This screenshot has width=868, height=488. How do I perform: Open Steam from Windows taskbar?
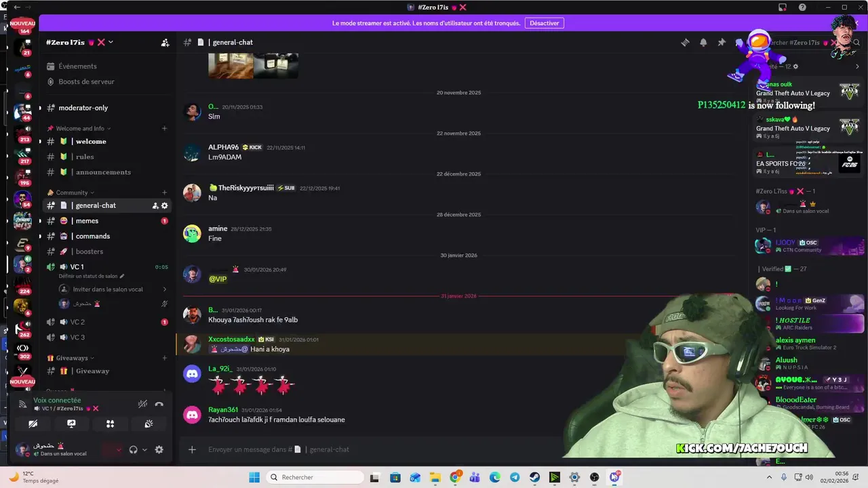[x=534, y=477]
